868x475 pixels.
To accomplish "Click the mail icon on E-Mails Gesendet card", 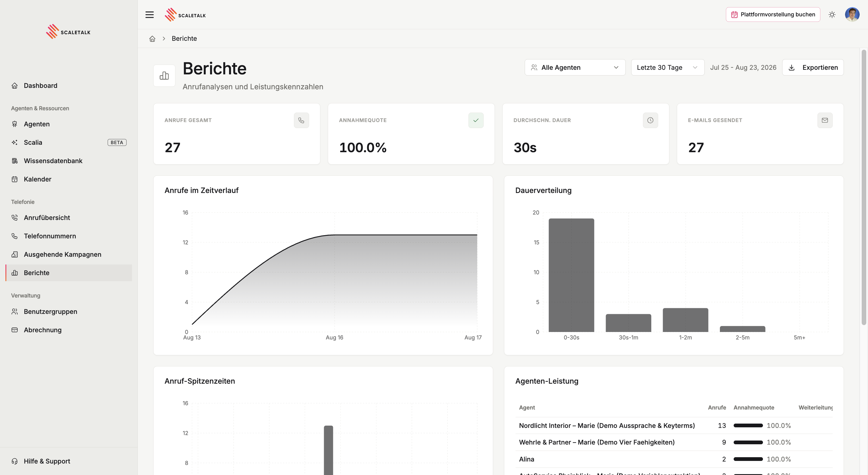I will (x=825, y=120).
